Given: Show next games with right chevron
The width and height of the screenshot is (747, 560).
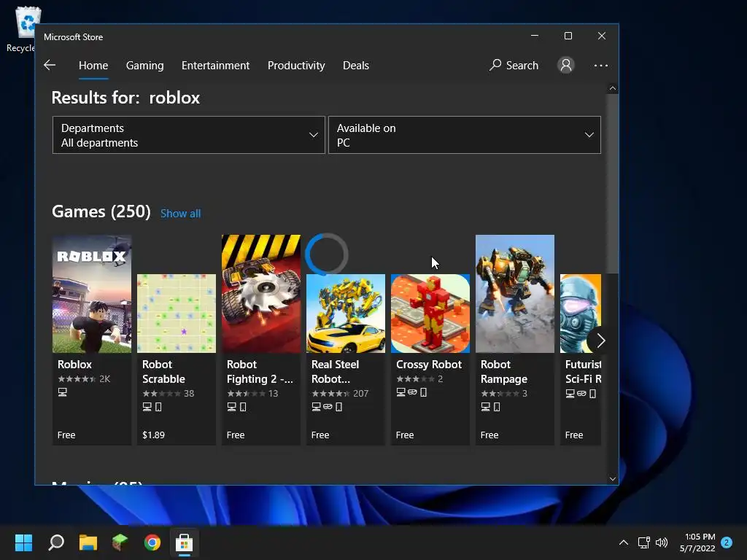Looking at the screenshot, I should [600, 341].
